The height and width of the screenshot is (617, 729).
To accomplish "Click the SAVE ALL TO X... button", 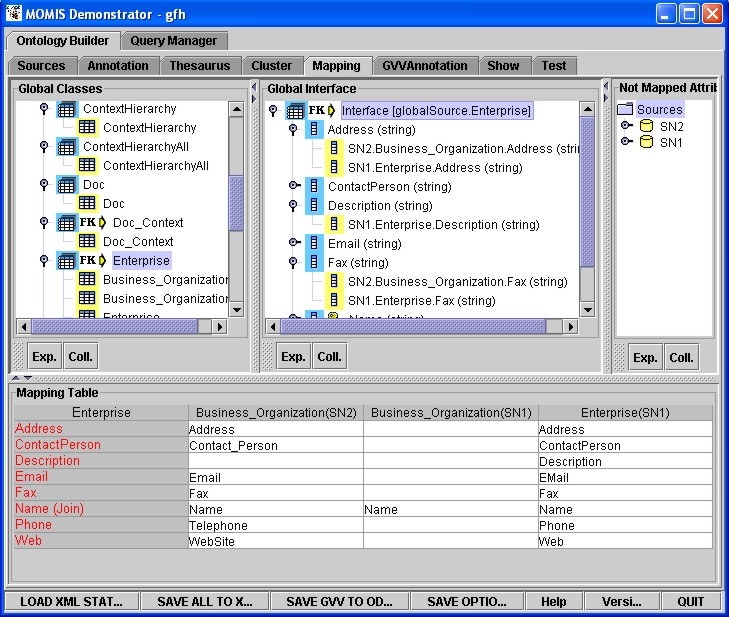I will point(205,602).
